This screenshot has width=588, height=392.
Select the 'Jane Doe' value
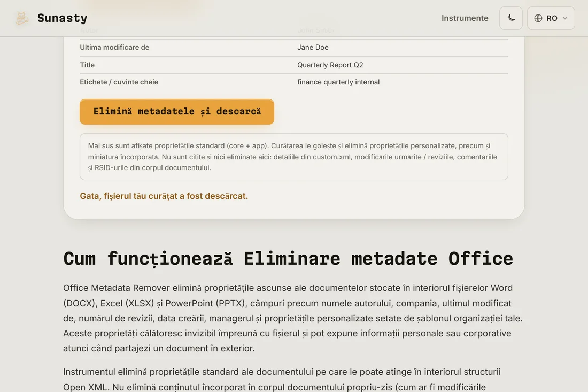click(313, 47)
